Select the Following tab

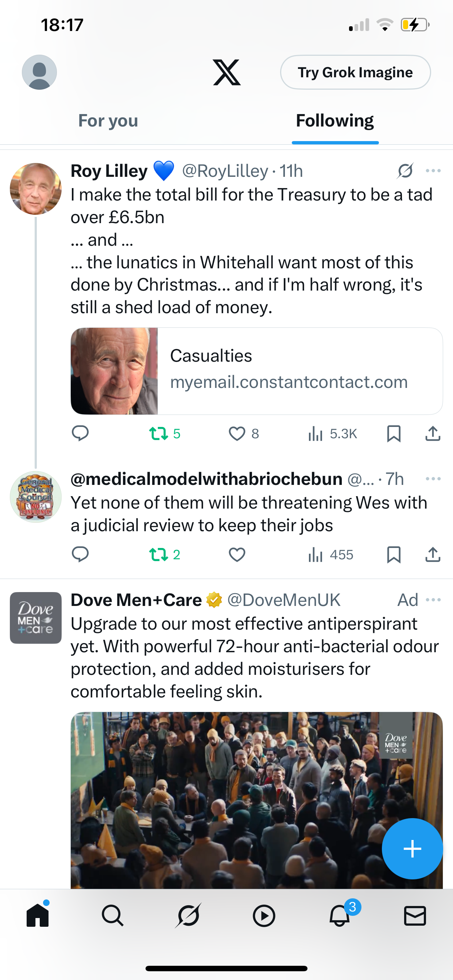point(334,121)
